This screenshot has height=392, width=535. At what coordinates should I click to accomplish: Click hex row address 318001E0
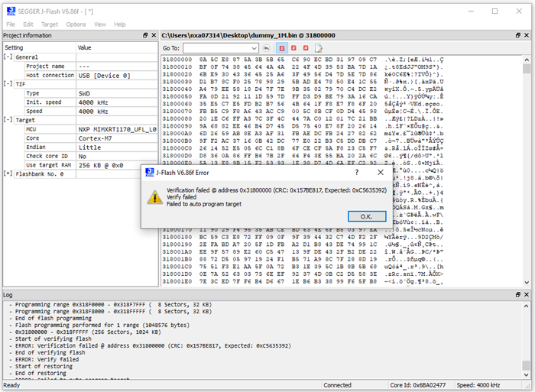[177, 281]
